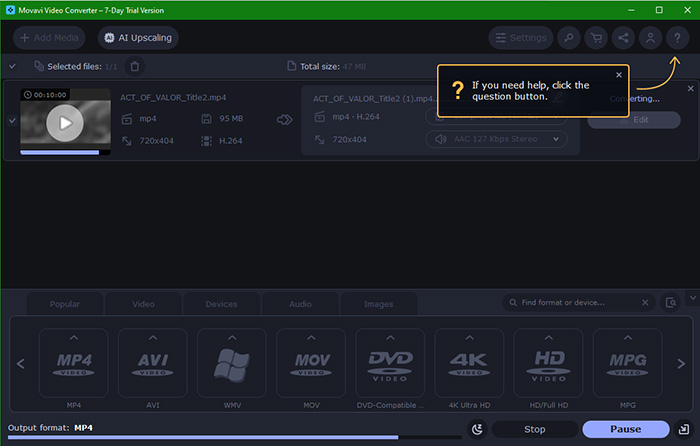This screenshot has width=700, height=446.
Task: Open the user account icon
Action: (x=650, y=38)
